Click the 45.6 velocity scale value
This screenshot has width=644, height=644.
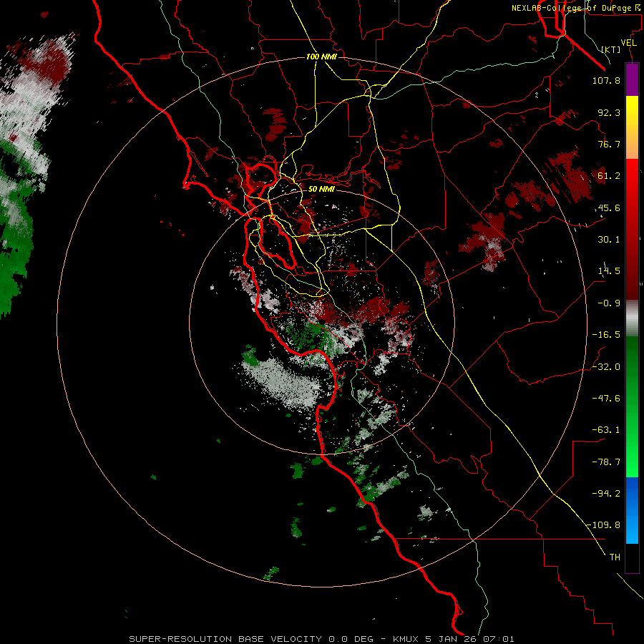pyautogui.click(x=609, y=208)
